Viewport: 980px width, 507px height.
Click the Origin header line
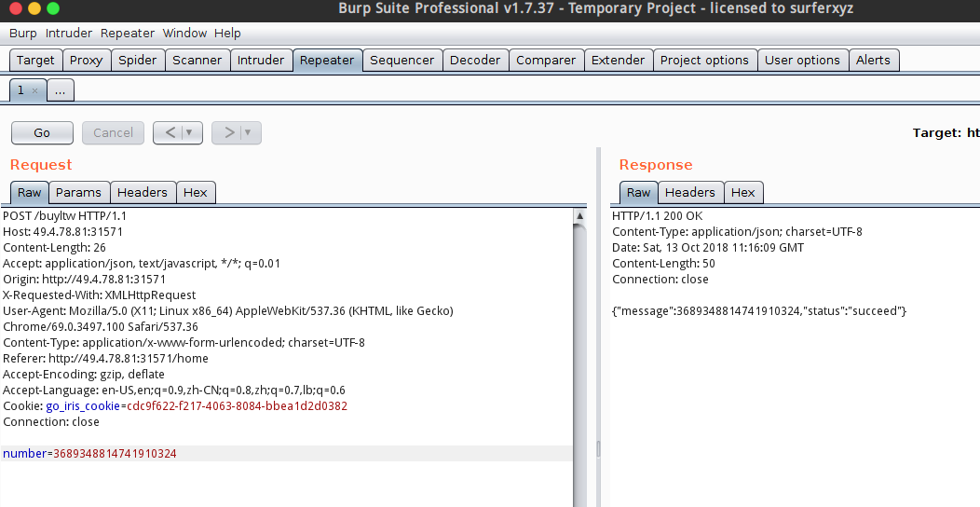click(x=85, y=279)
